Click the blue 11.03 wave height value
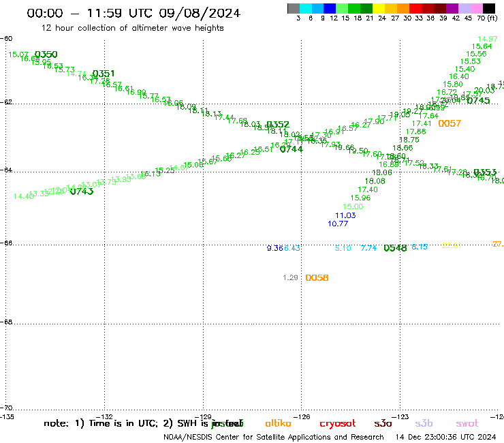504x443 pixels. (345, 215)
